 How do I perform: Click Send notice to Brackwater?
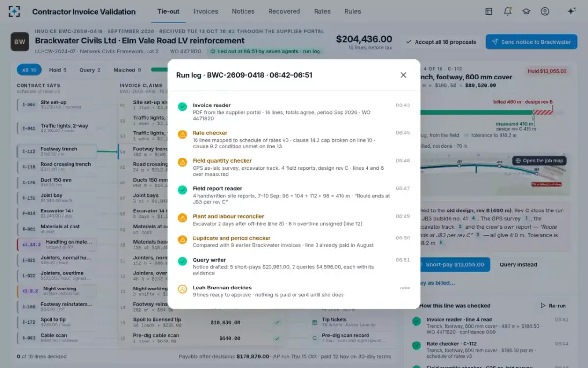pos(531,42)
